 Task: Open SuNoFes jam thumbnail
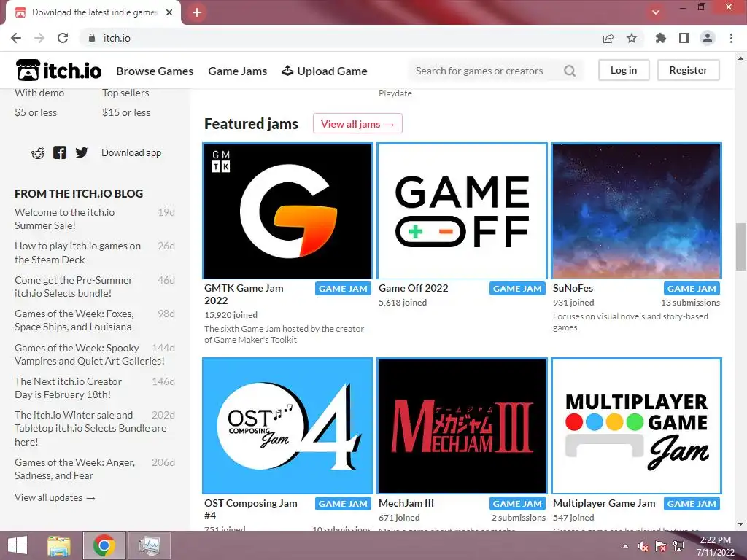636,211
